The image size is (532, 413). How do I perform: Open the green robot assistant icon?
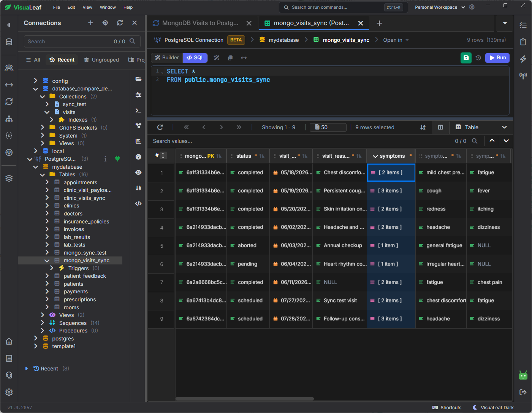click(x=523, y=375)
